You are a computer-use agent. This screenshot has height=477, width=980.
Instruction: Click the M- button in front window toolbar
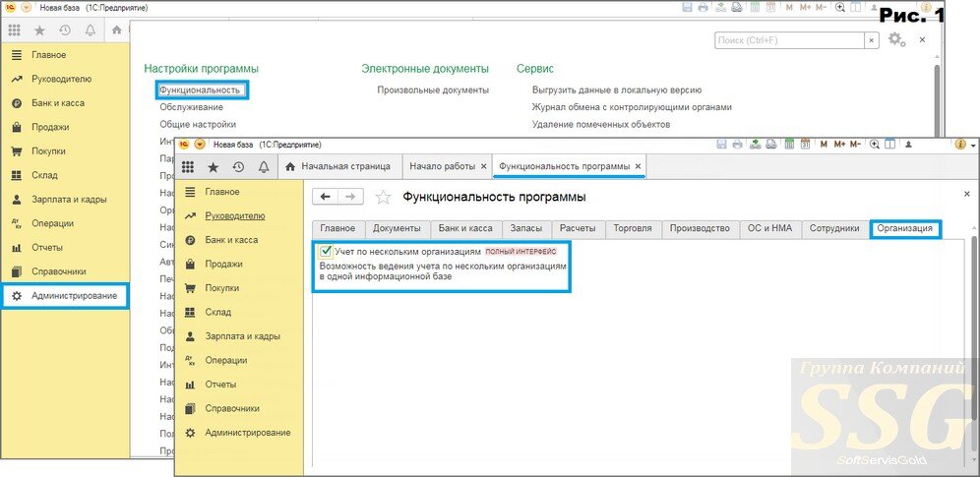[857, 145]
